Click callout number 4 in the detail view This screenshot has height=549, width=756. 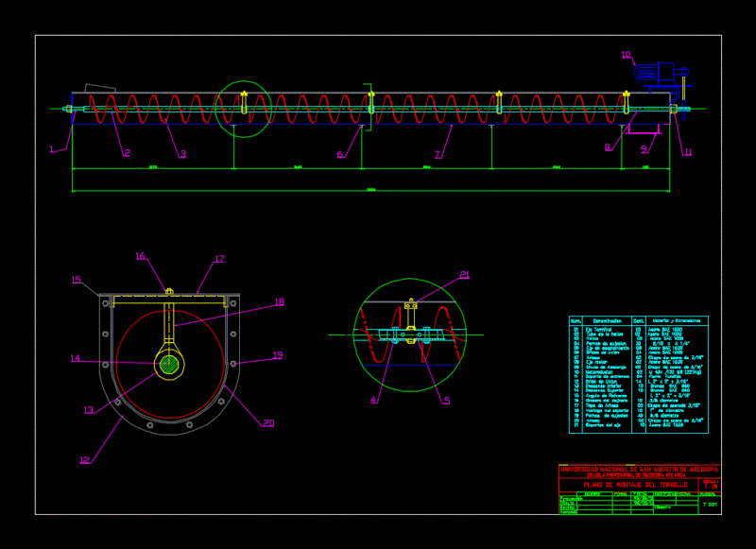click(373, 400)
